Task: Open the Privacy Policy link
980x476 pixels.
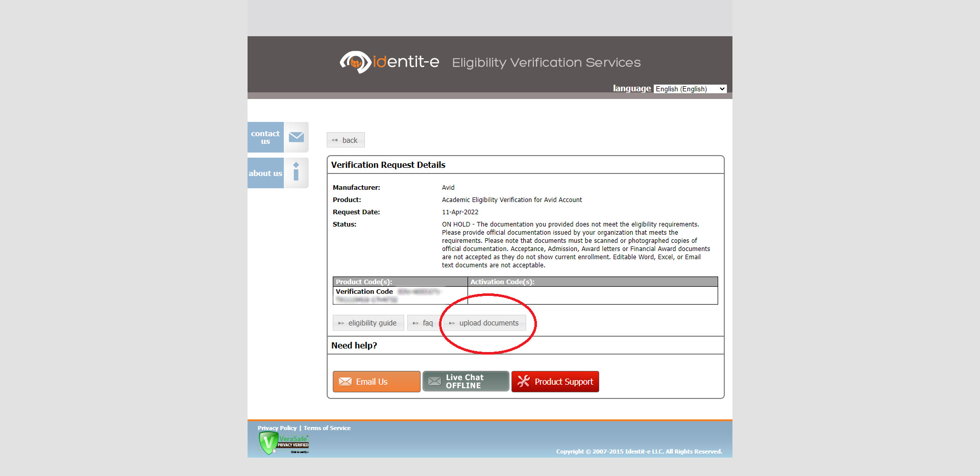Action: click(x=277, y=428)
